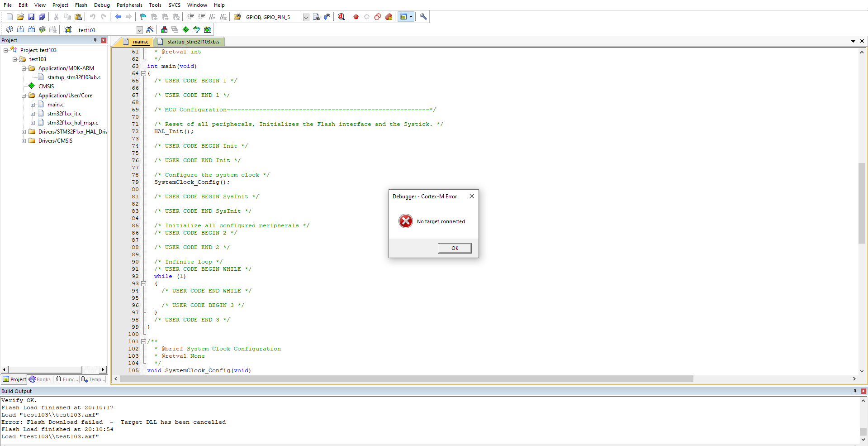The height and width of the screenshot is (446, 868).
Task: Insert a breakpoint with the red circle icon
Action: click(356, 17)
